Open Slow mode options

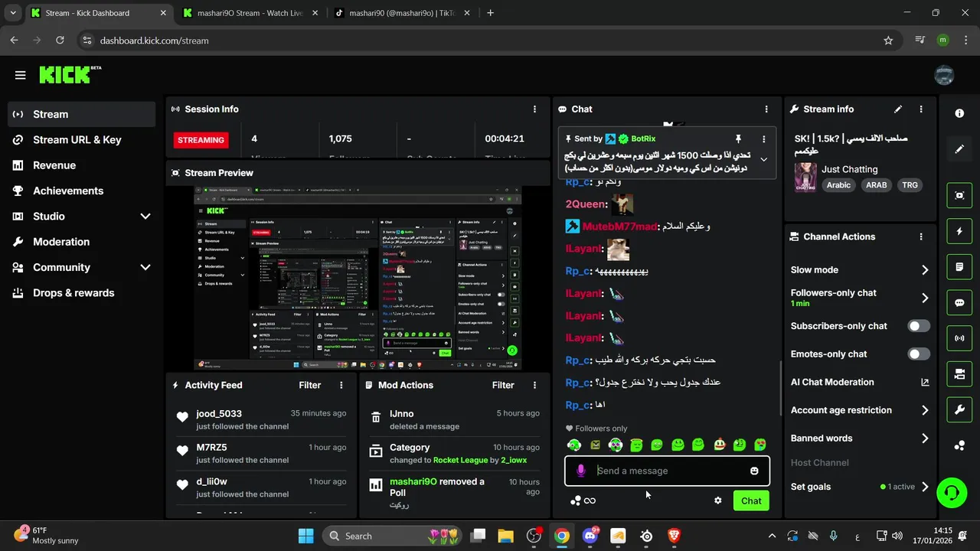860,269
